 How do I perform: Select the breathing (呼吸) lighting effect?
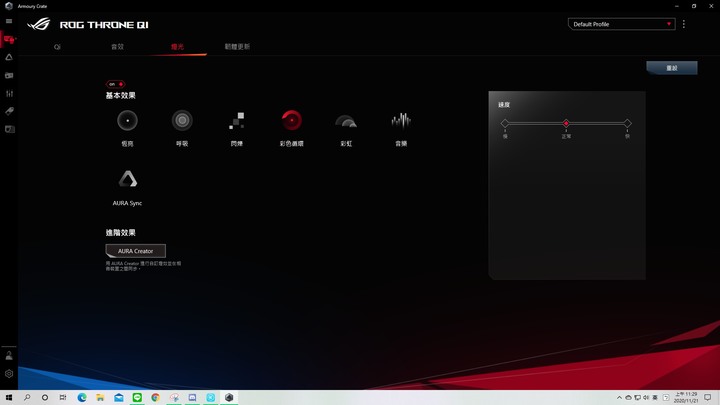click(182, 121)
